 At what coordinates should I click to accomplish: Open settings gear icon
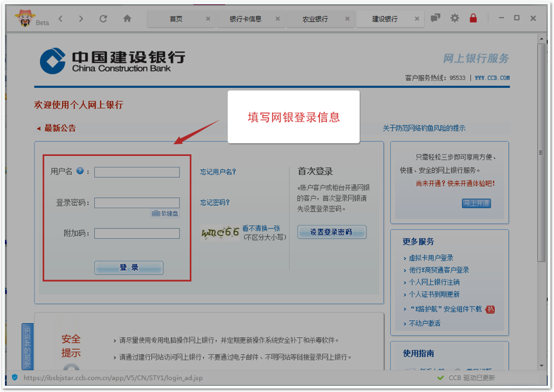455,18
